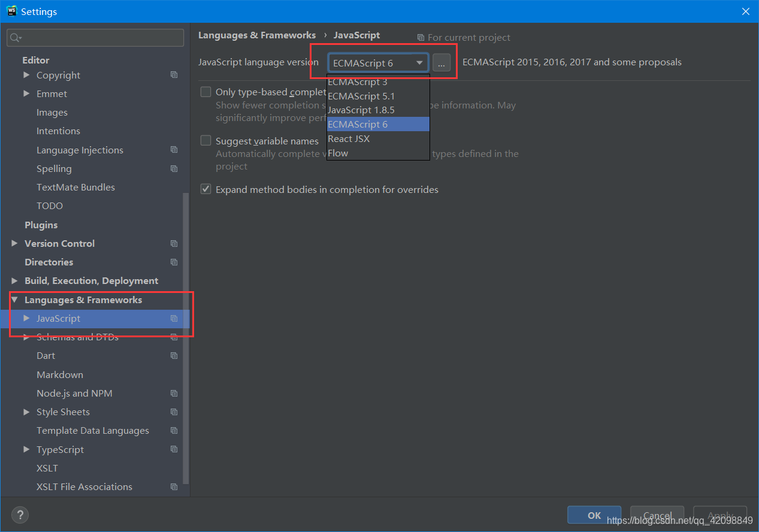Open the Directories settings page
The width and height of the screenshot is (759, 532).
click(49, 262)
